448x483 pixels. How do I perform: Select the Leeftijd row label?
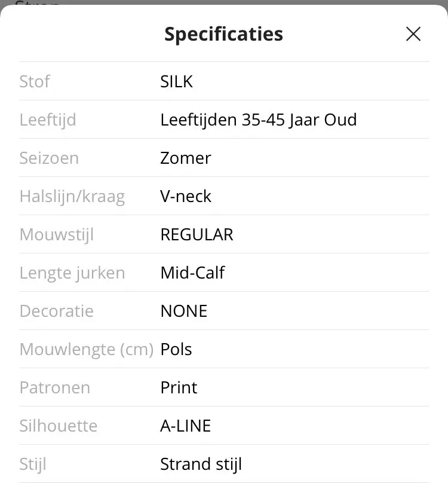click(48, 120)
